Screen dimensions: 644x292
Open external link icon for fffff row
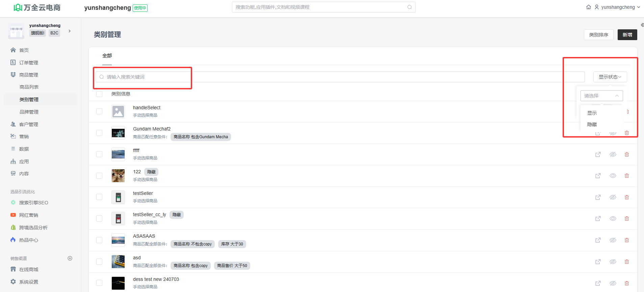(598, 154)
